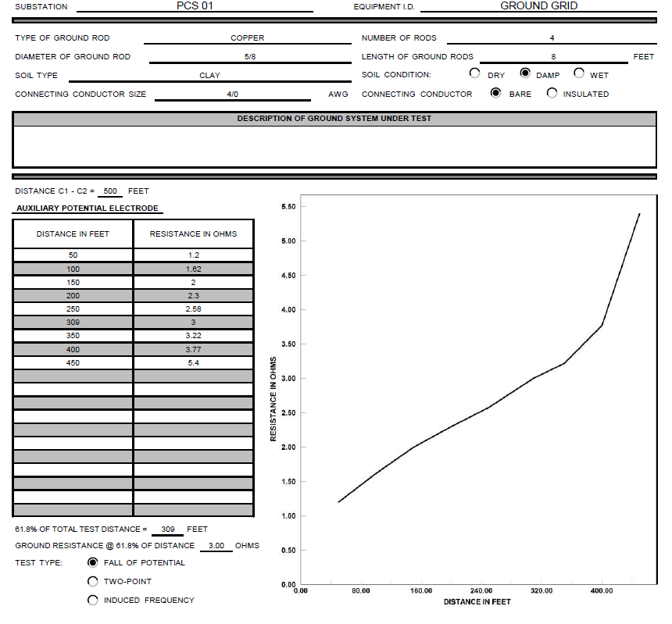Select Induced Frequency test type
672x624 pixels.
click(93, 600)
